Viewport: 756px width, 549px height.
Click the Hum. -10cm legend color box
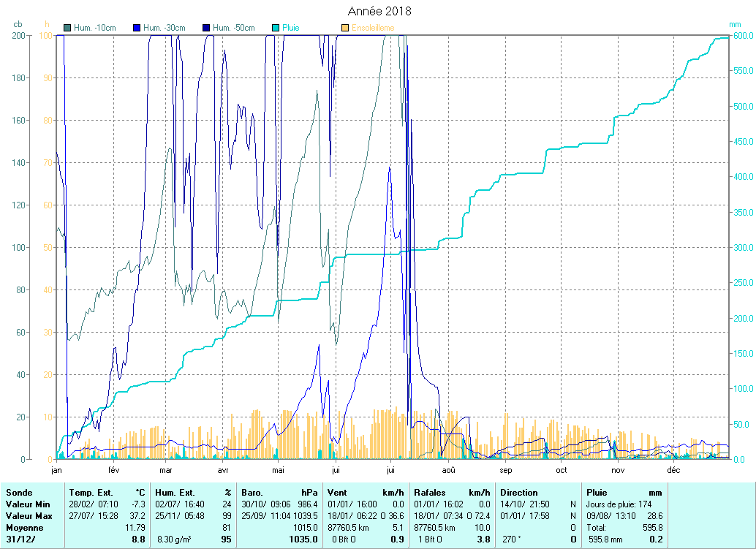[x=68, y=29]
